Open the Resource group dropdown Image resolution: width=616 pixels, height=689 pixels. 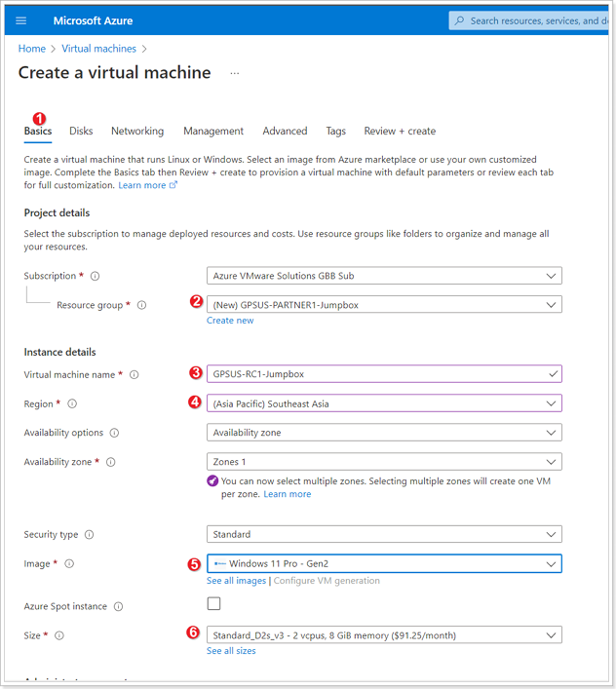click(x=384, y=304)
